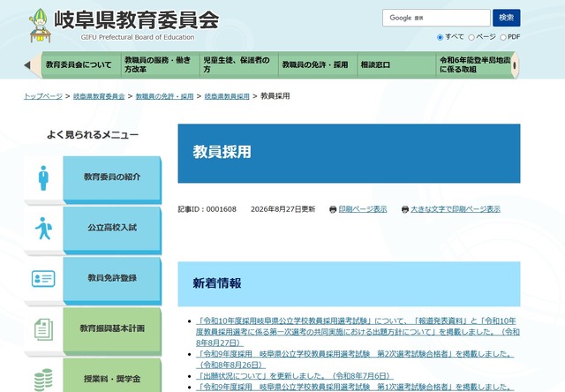The height and width of the screenshot is (392, 565).
Task: Open the 教職員の免許・採用 menu
Action: click(318, 64)
